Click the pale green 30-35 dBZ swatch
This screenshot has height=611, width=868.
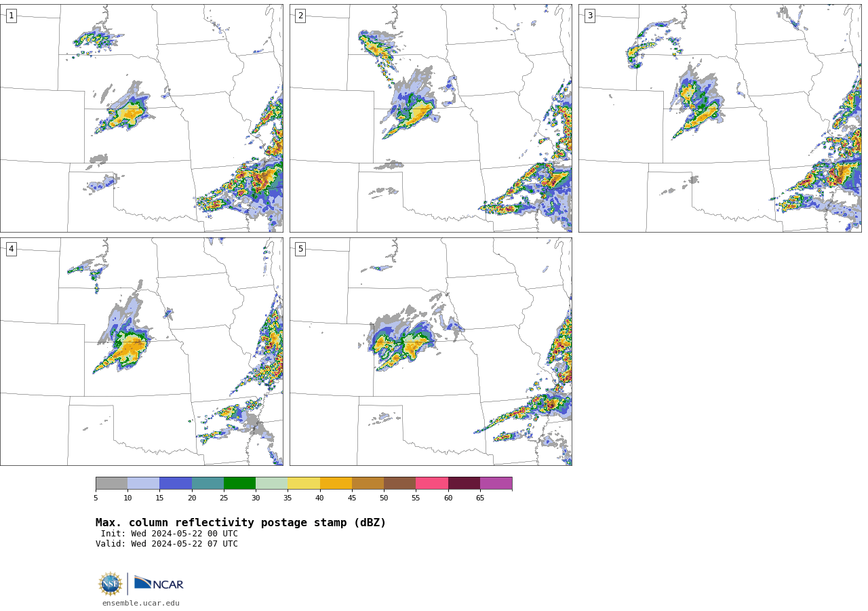pos(271,483)
